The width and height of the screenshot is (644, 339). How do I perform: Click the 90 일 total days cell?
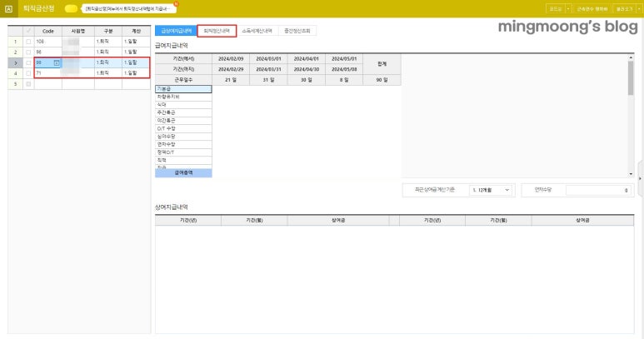pyautogui.click(x=382, y=80)
